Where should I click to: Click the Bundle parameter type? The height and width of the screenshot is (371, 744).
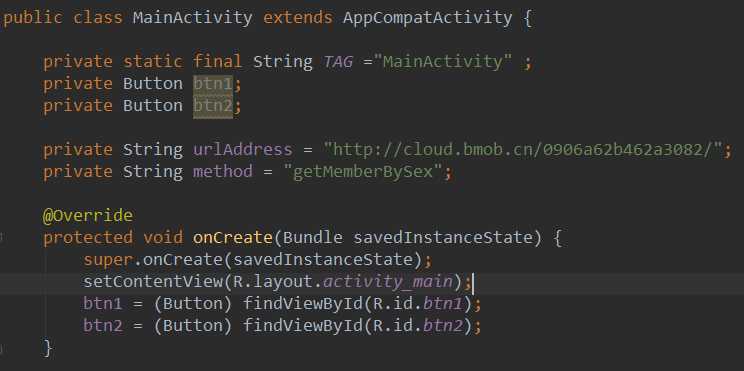pos(312,237)
